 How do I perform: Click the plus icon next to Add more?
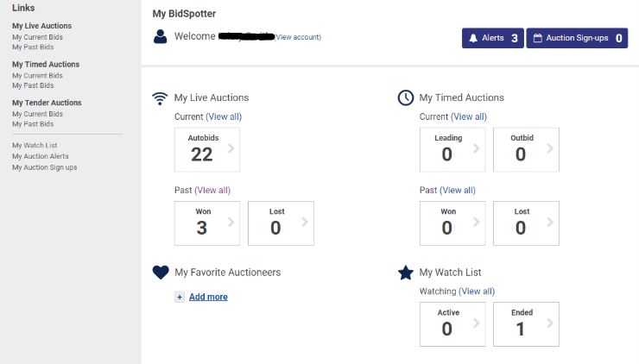(180, 297)
